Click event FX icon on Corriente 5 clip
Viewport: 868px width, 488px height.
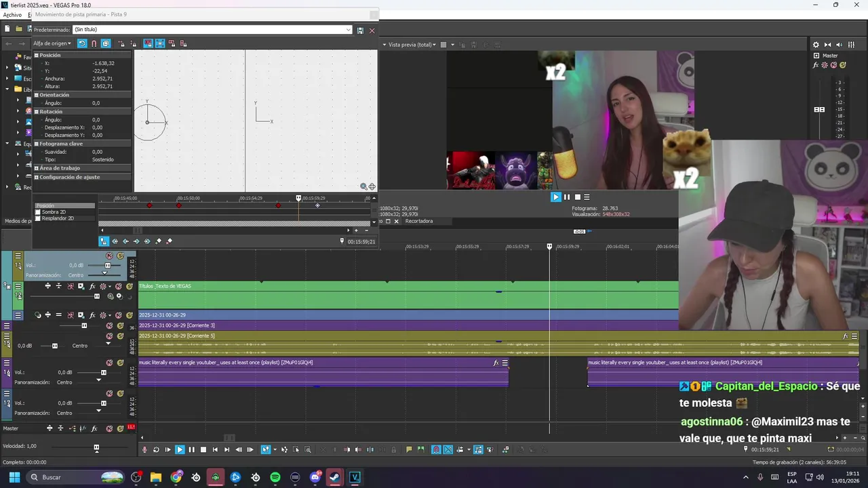coord(845,336)
